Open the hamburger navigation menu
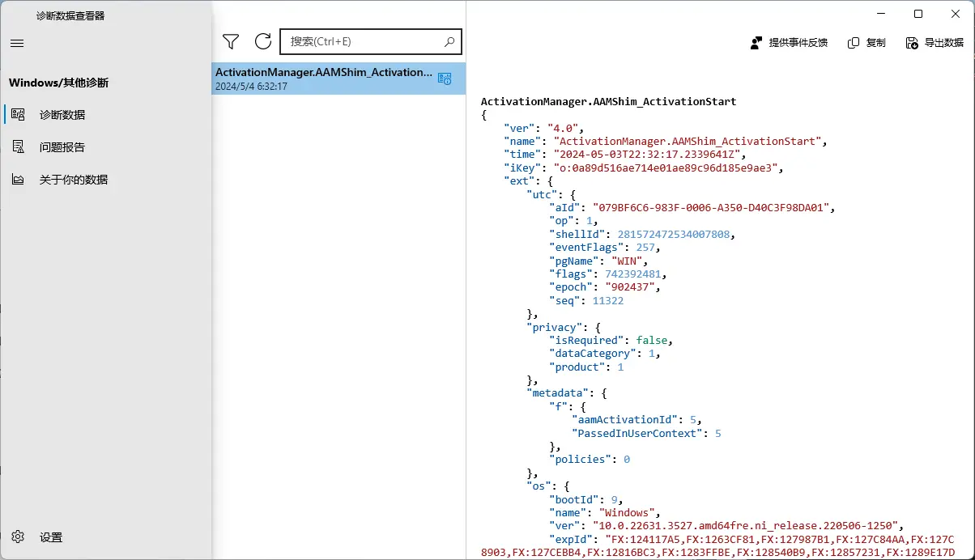The image size is (975, 560). tap(17, 44)
